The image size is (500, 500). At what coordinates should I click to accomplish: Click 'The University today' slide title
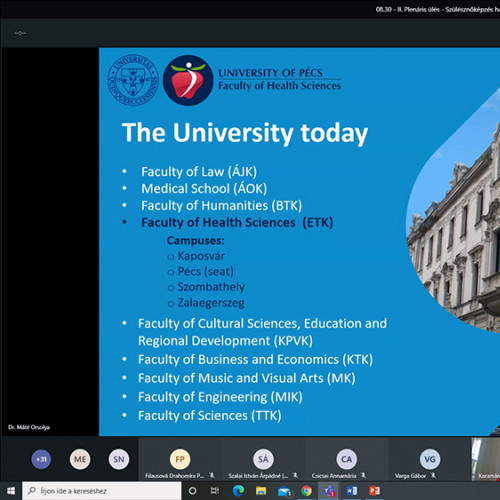245,133
